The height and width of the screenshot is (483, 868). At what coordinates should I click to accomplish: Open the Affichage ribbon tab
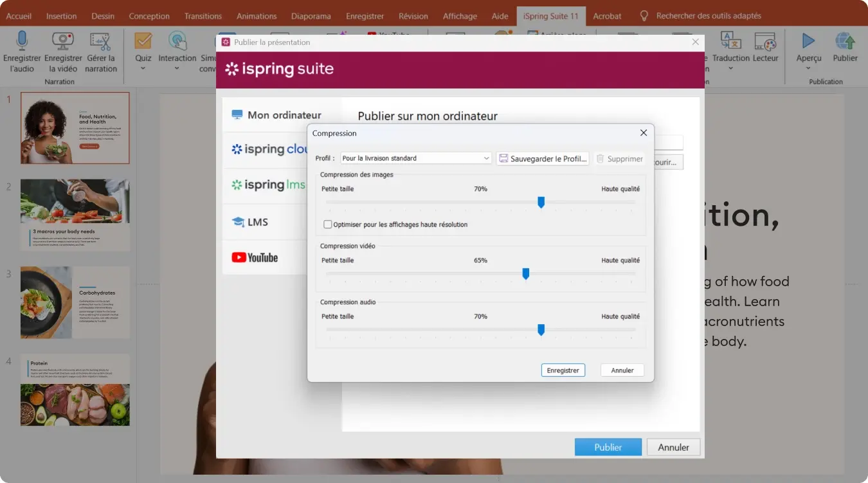pyautogui.click(x=460, y=16)
